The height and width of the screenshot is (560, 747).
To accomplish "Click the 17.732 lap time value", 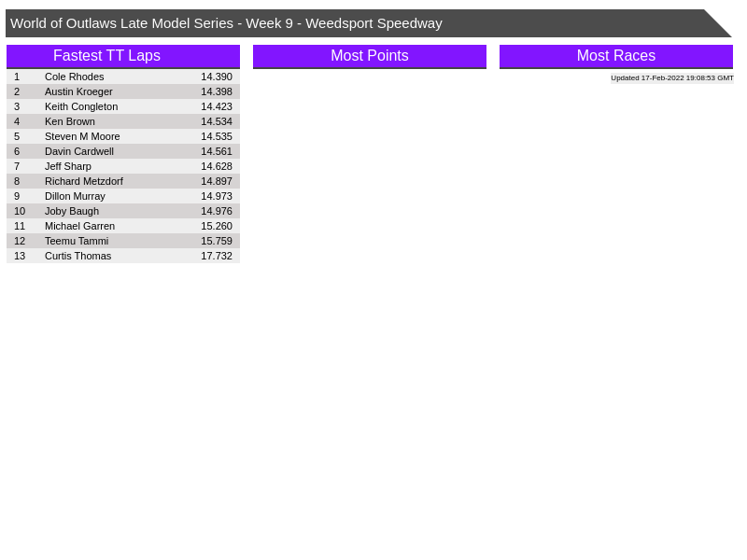I will click(x=217, y=256).
